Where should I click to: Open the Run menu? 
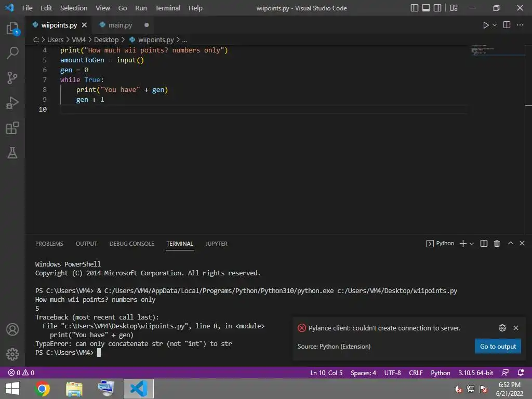(141, 8)
